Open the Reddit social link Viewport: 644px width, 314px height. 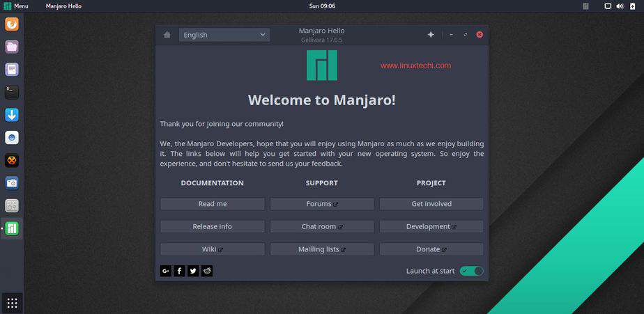(207, 271)
